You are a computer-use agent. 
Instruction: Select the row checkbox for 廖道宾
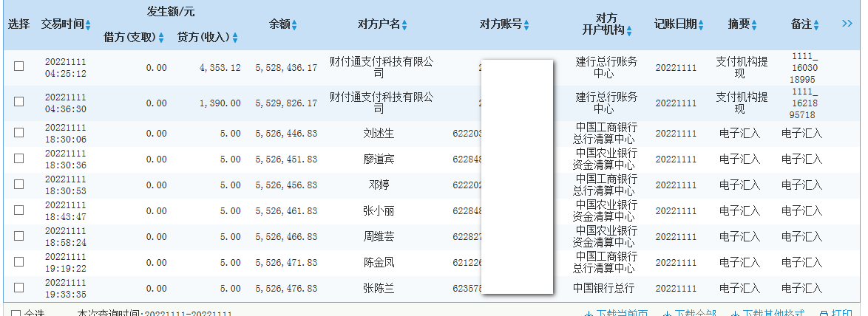pos(18,159)
